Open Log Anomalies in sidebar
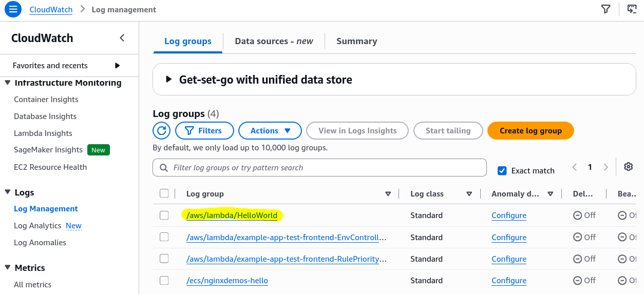Image resolution: width=644 pixels, height=294 pixels. click(x=40, y=243)
